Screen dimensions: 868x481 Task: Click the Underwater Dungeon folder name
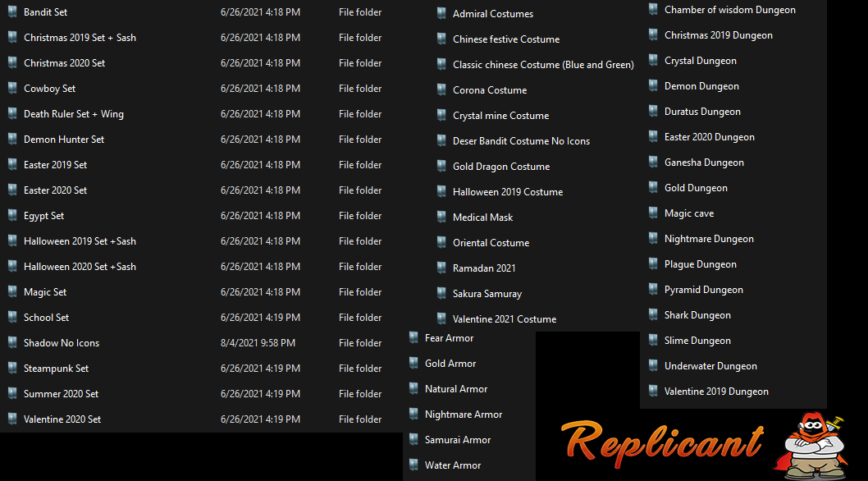coord(710,366)
